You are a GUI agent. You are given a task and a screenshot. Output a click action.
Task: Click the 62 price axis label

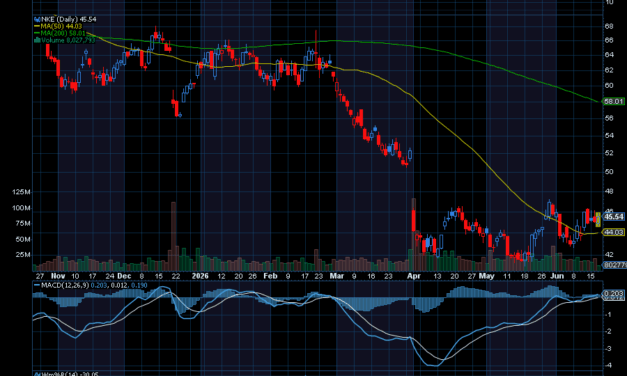coord(609,70)
